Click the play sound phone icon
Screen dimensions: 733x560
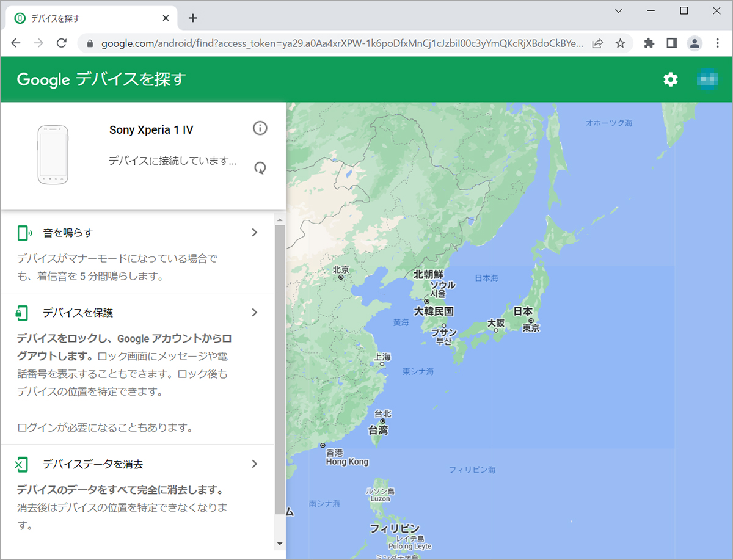[x=23, y=233]
